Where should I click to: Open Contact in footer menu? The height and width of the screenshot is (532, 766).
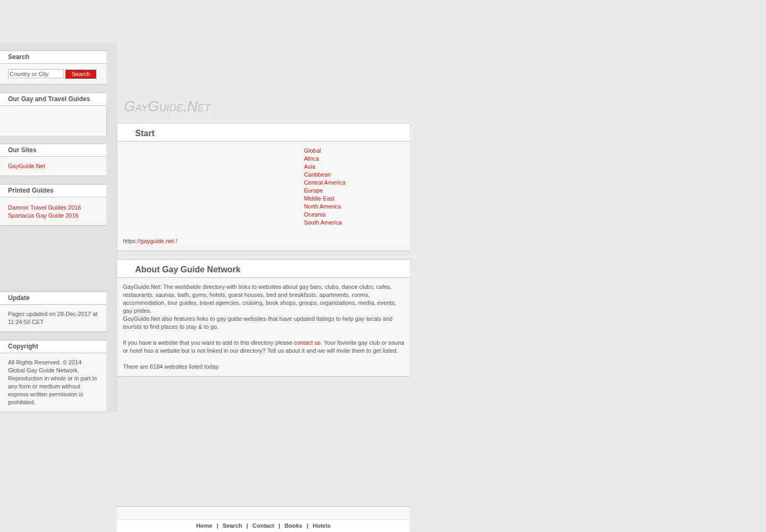click(263, 526)
